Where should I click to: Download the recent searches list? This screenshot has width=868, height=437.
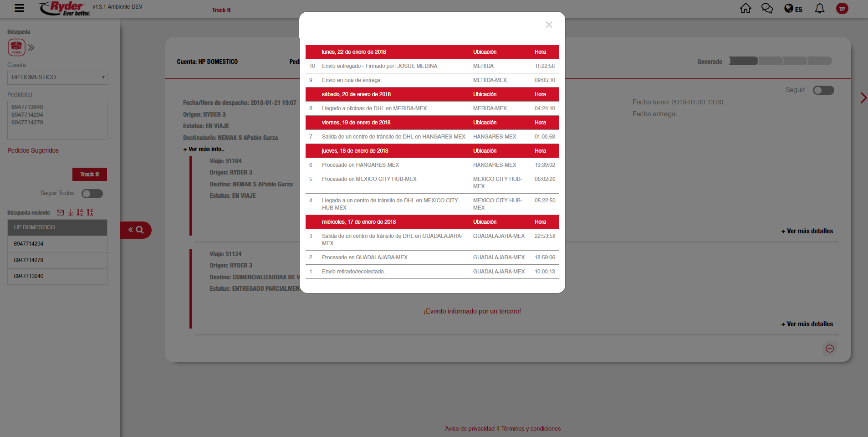[x=70, y=212]
